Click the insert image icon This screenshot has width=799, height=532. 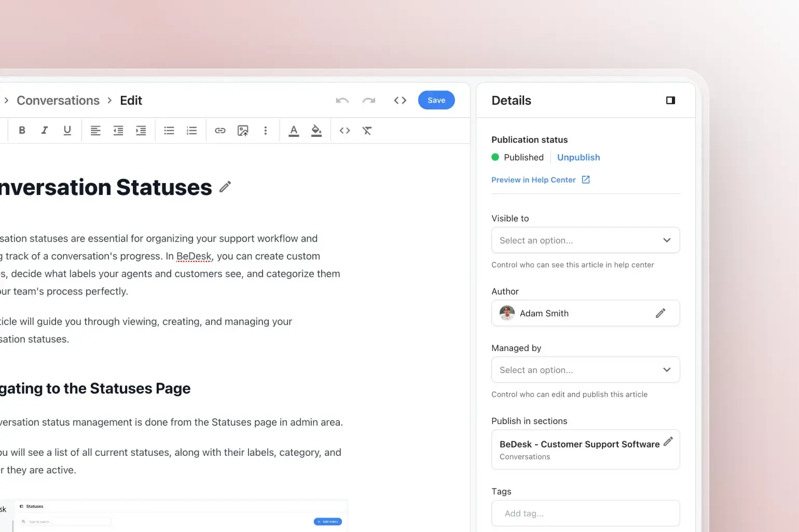243,131
